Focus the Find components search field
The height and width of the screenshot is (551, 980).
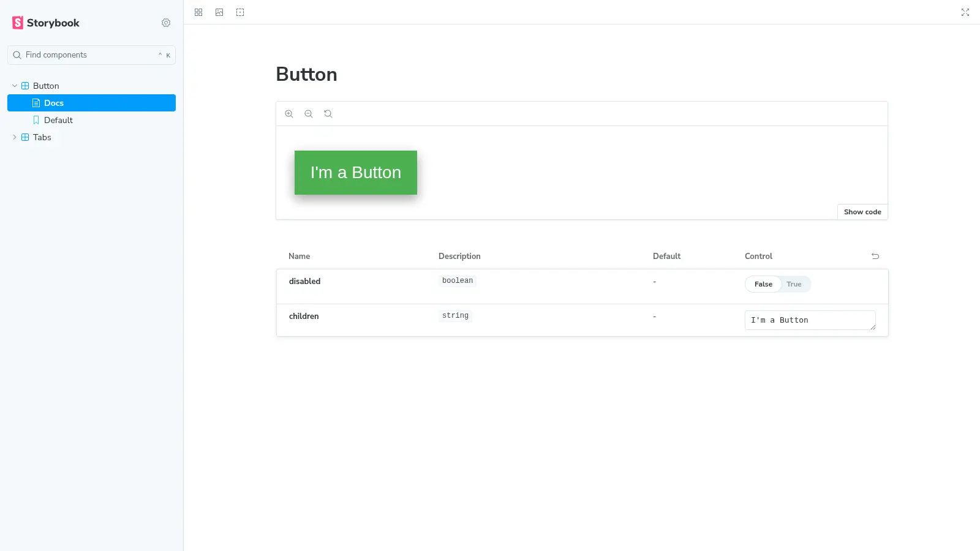click(x=91, y=55)
